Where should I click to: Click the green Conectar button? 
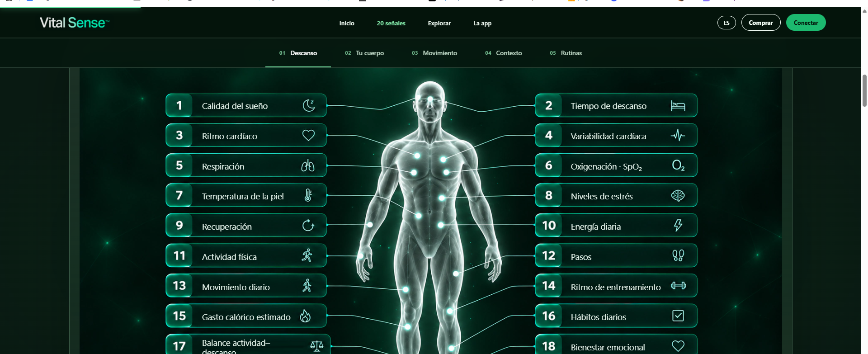point(806,23)
